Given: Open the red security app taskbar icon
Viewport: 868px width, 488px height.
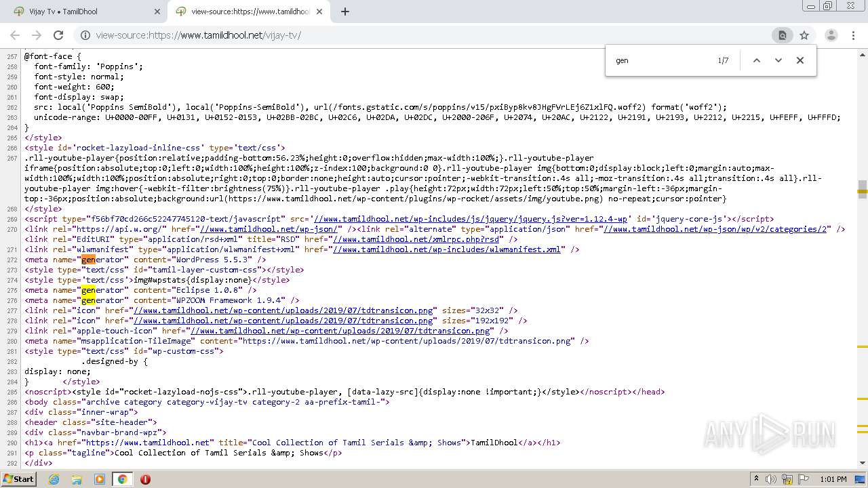Looking at the screenshot, I should (x=145, y=479).
